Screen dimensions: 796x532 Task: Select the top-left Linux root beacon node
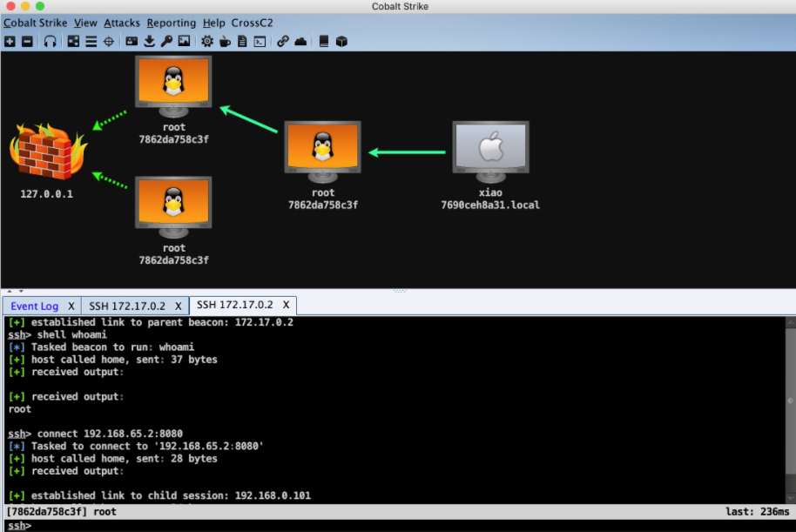coord(173,86)
